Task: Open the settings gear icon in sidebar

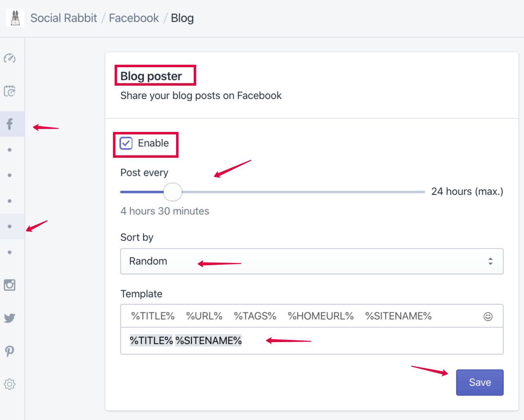Action: pyautogui.click(x=10, y=384)
